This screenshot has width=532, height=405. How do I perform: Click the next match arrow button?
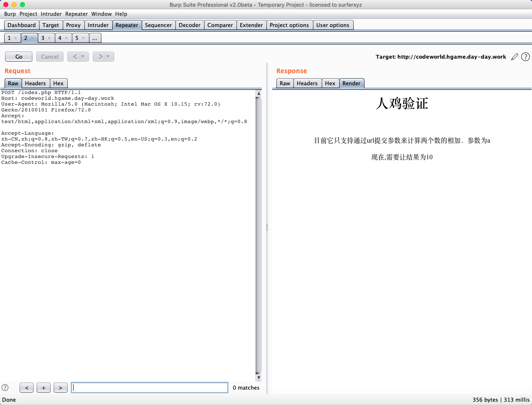(60, 388)
